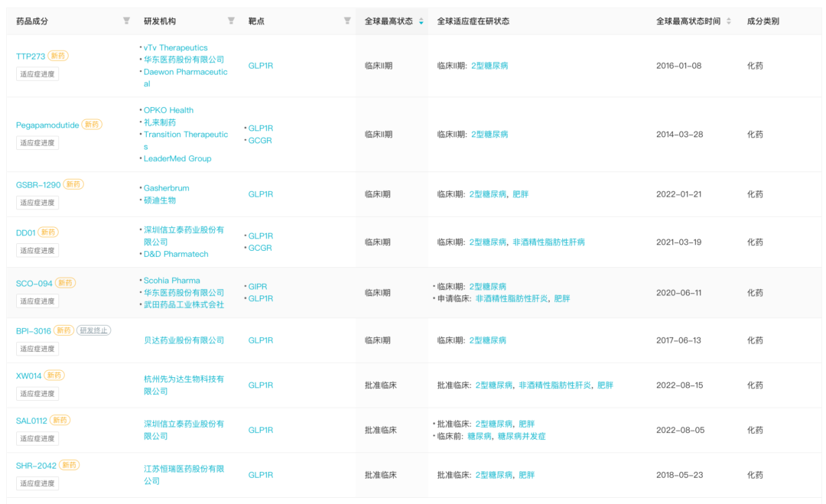Open vTv Therapeutics organization link
826x504 pixels.
tap(175, 47)
